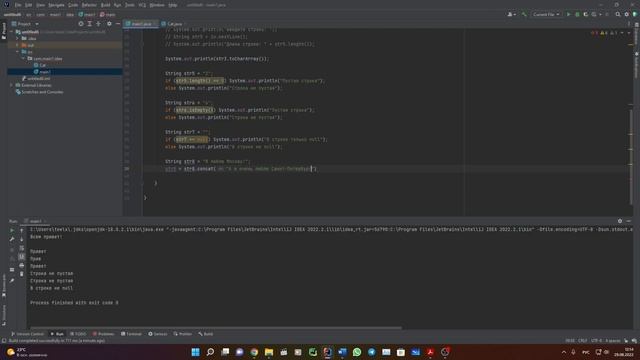Select the Cat class in project tree
640x360 pixels.
point(40,65)
